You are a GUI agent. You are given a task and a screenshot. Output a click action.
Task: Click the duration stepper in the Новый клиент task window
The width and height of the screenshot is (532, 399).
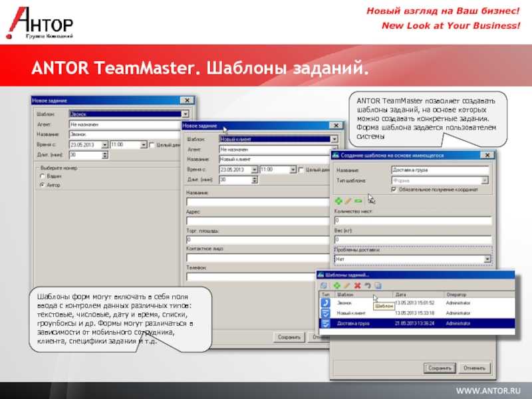(x=255, y=180)
